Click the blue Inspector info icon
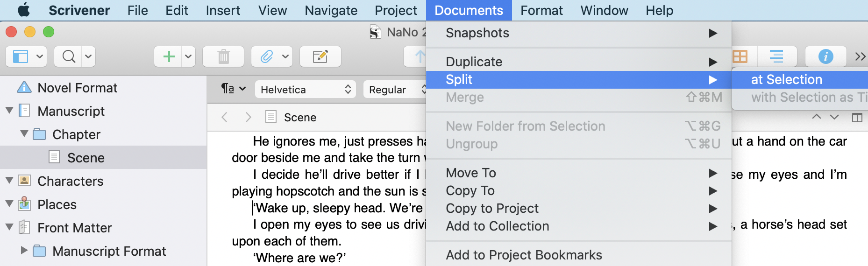Image resolution: width=868 pixels, height=266 pixels. [825, 57]
